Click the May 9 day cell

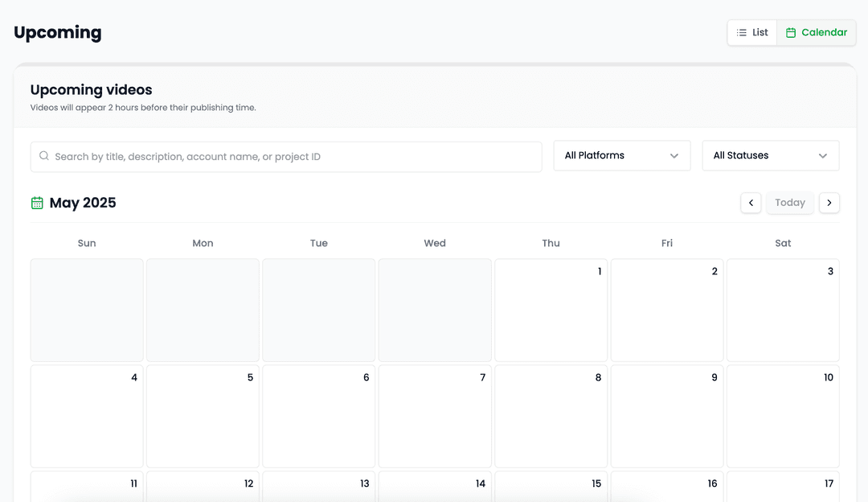[x=667, y=417]
